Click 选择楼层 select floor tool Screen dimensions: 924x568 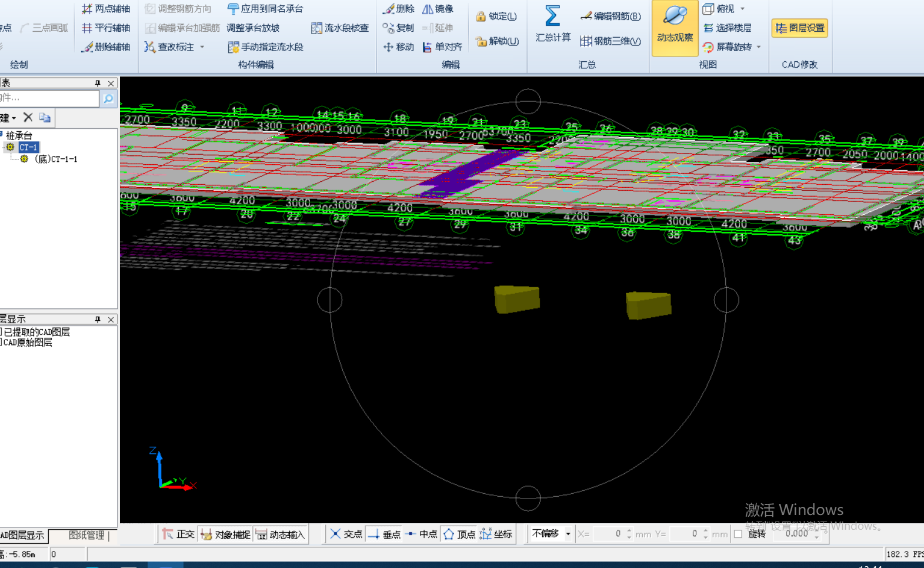[727, 28]
